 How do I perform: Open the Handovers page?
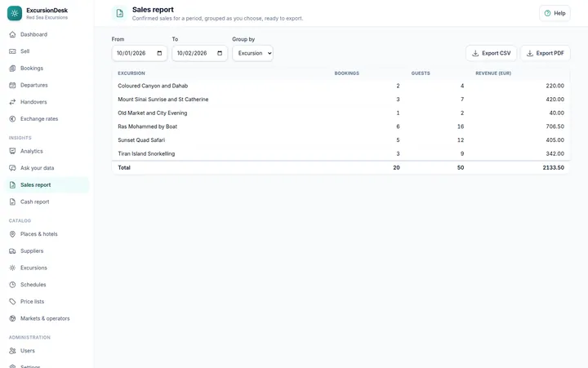tap(47, 102)
